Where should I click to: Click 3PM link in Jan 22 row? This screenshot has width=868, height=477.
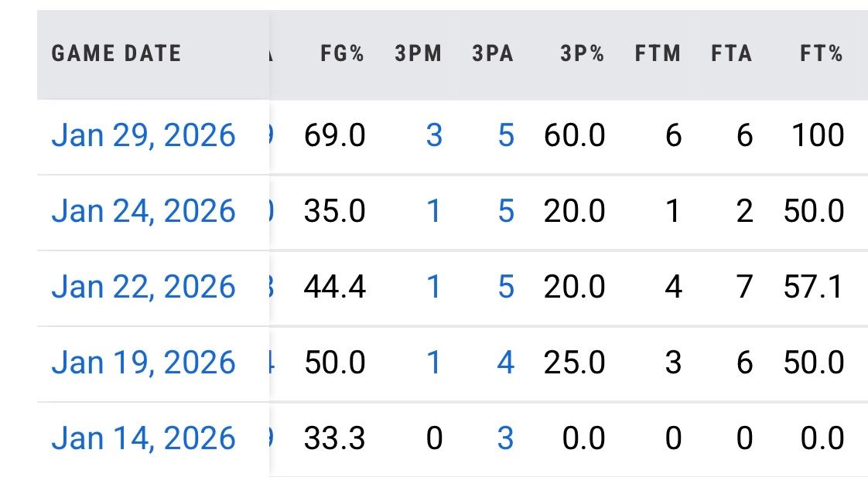(434, 287)
